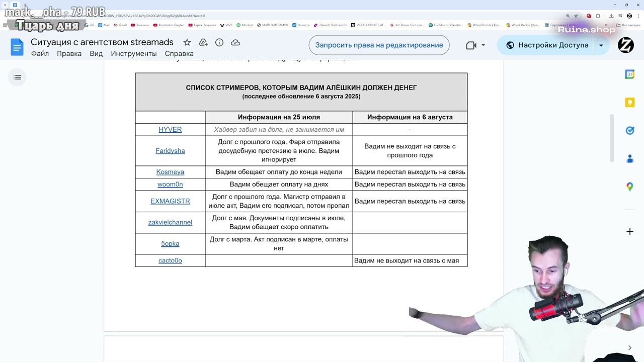Click cell Хайвер забил на долг, не занимается им
Screen dimensions: 644x362
click(279, 130)
